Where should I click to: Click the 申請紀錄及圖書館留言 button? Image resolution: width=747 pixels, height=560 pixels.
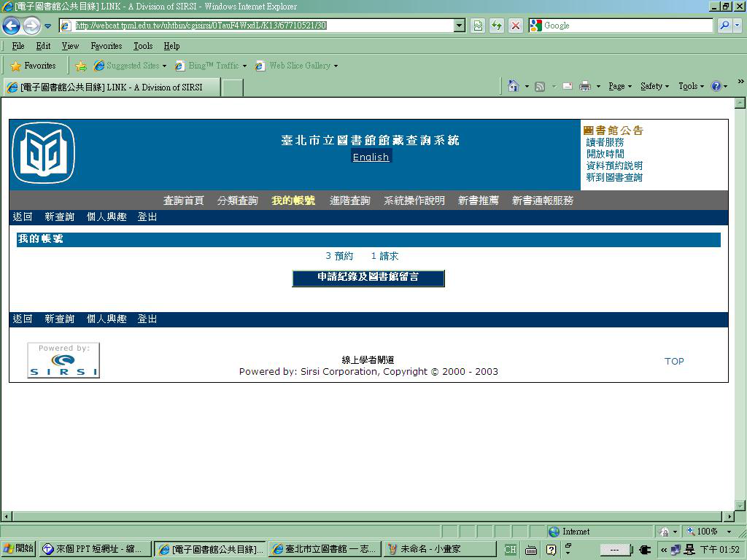368,278
